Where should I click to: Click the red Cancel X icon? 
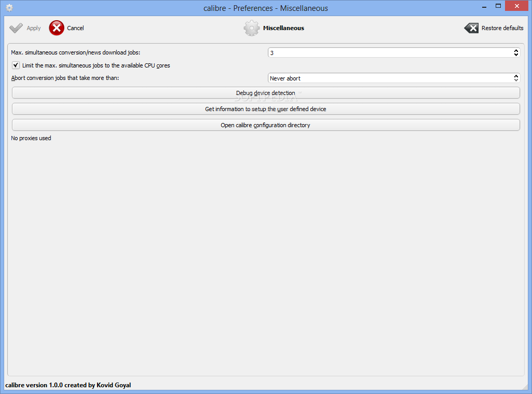57,28
